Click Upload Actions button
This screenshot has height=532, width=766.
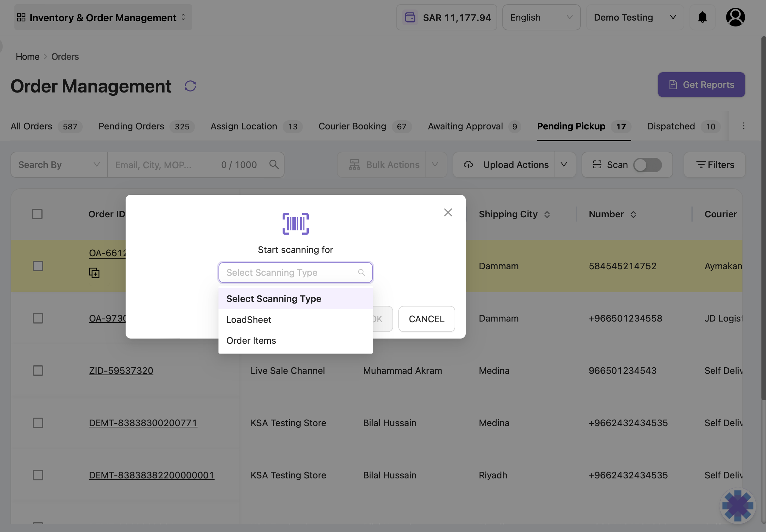coord(504,165)
